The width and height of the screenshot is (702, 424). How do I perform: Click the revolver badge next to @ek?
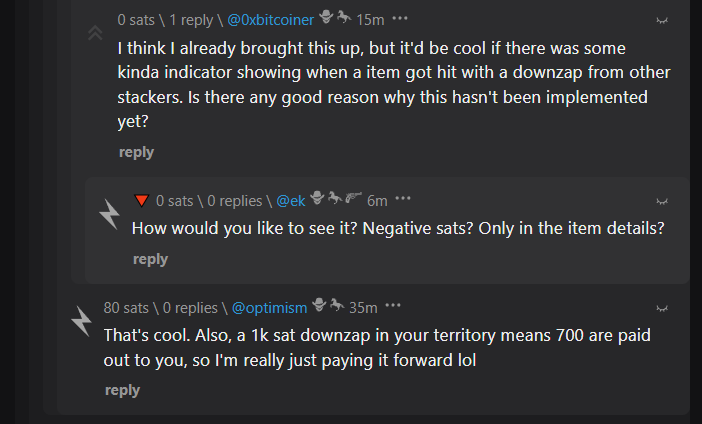[353, 197]
